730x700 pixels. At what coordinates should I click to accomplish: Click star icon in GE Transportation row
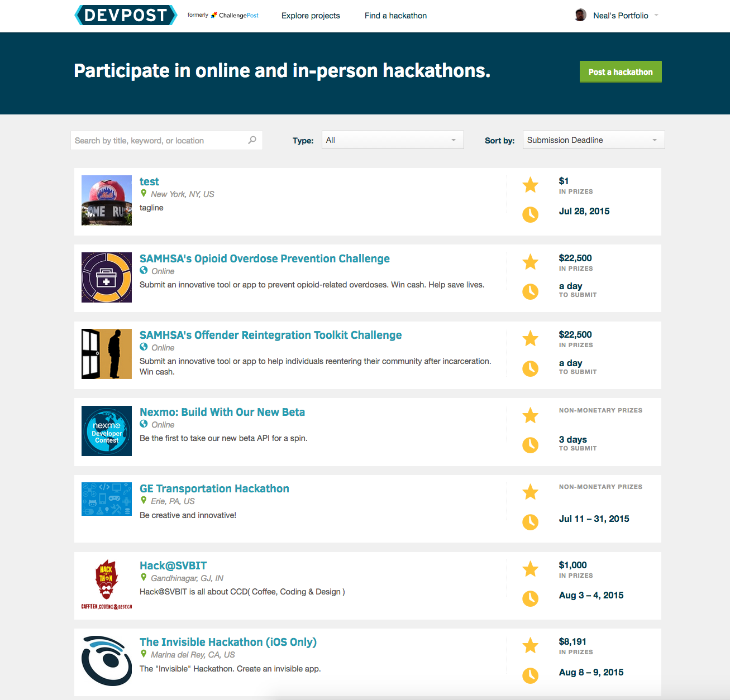530,492
